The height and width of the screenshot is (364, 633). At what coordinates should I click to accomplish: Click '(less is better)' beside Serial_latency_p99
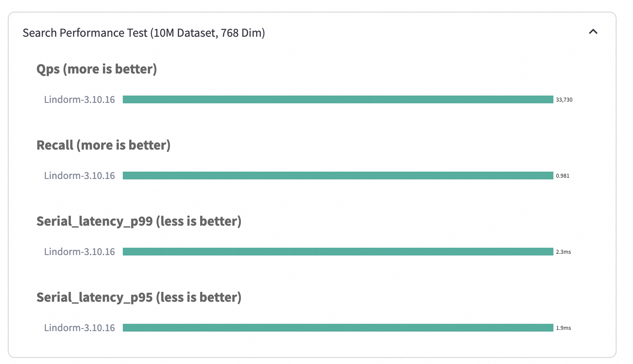pos(198,221)
